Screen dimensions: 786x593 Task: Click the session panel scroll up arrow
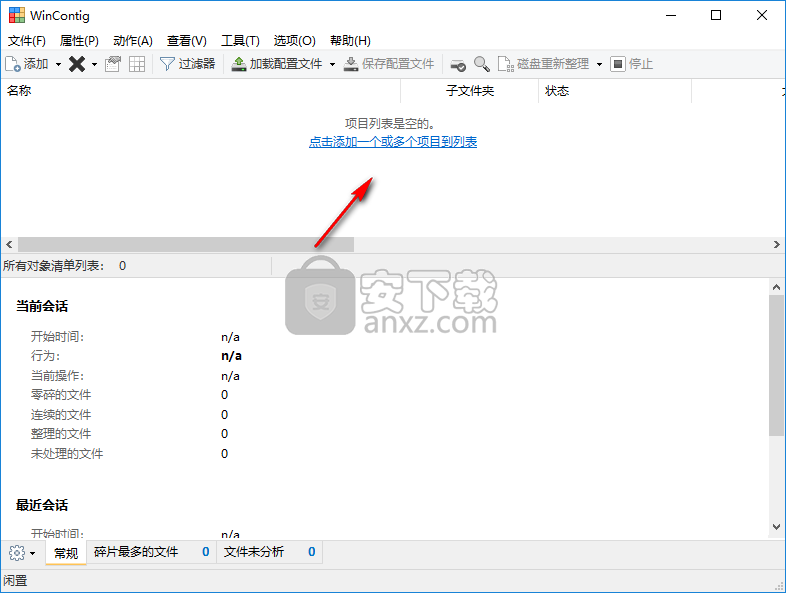776,287
